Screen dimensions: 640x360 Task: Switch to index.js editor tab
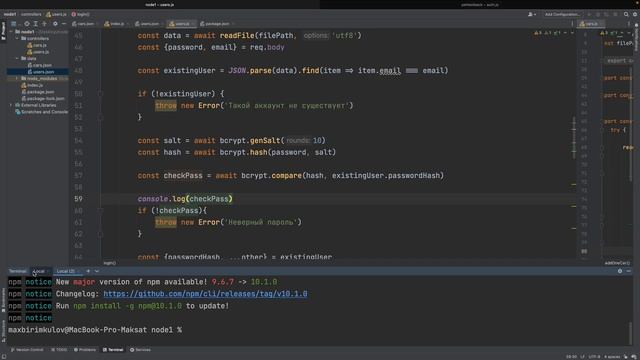pyautogui.click(x=116, y=24)
